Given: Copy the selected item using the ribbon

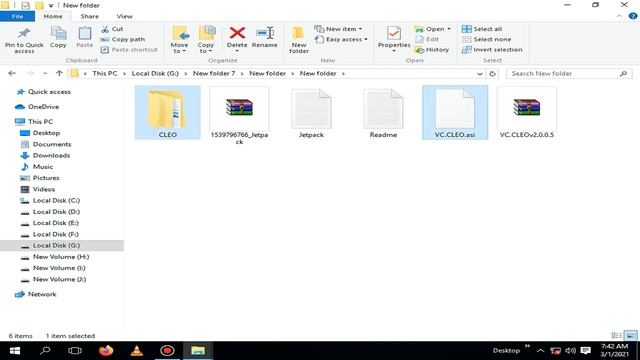Looking at the screenshot, I should click(x=58, y=38).
